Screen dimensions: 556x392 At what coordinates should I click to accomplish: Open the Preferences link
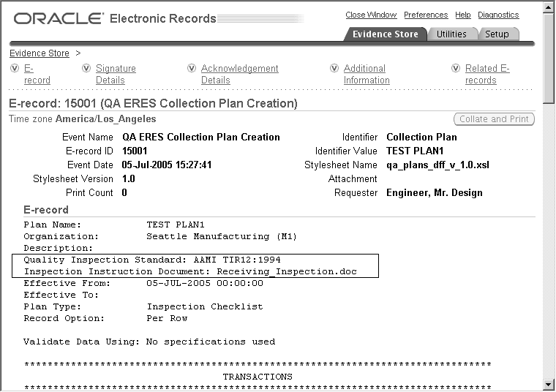[x=426, y=15]
